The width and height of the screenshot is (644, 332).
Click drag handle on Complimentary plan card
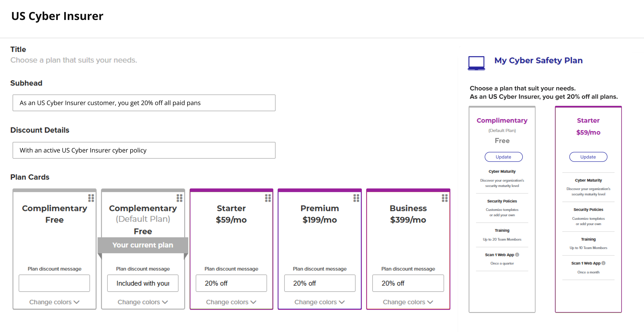pyautogui.click(x=91, y=198)
